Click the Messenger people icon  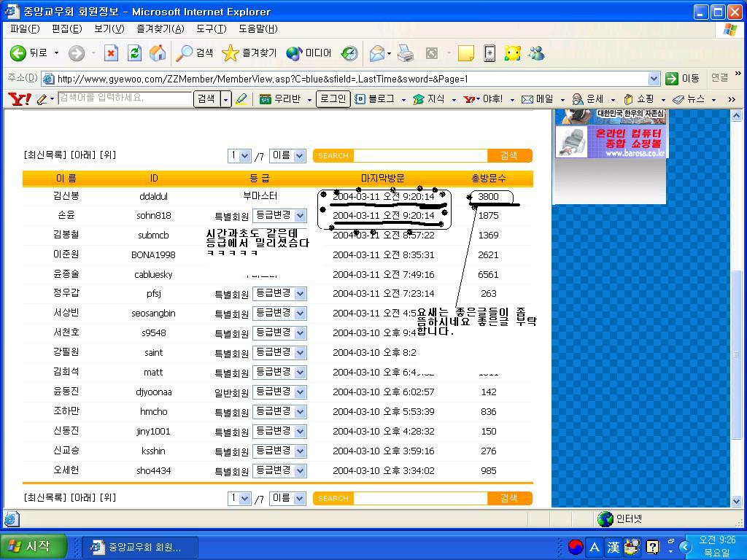click(x=536, y=53)
